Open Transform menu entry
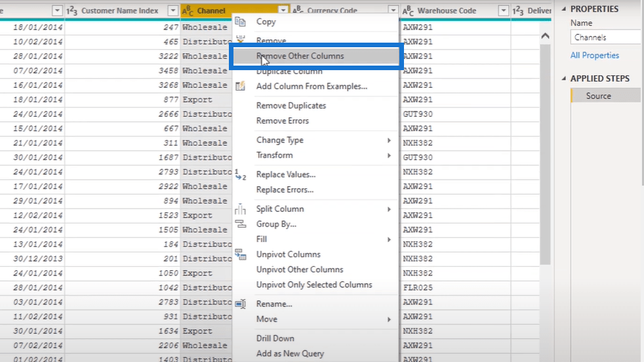This screenshot has height=362, width=644. coord(315,155)
